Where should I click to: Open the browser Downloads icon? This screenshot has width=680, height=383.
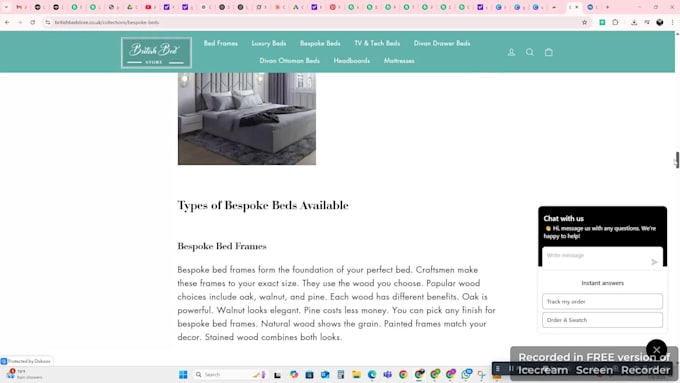point(634,22)
